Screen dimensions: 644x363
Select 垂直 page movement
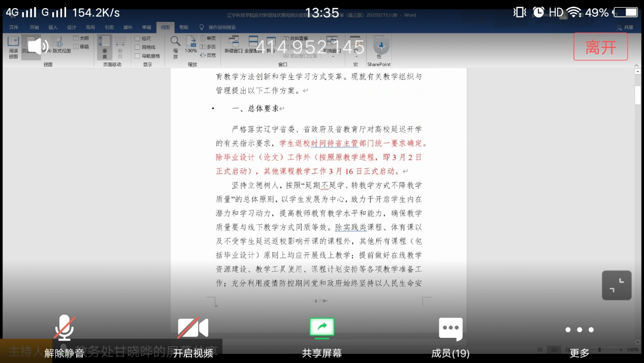[x=105, y=47]
